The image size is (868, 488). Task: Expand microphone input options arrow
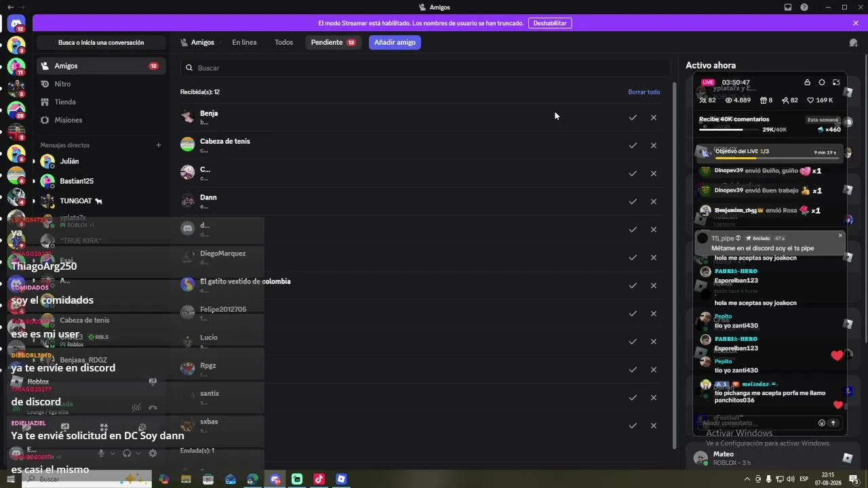(x=112, y=453)
